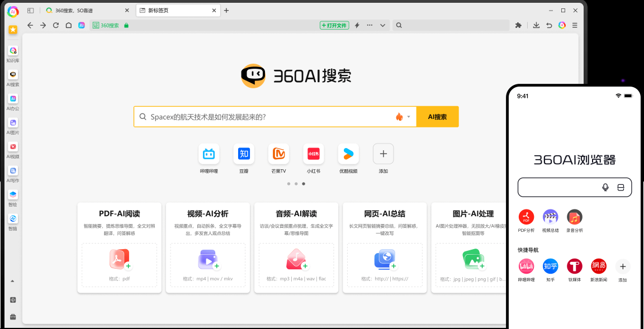The width and height of the screenshot is (644, 329).
Task: Click the favorites star icon in sidebar
Action: pos(13,30)
